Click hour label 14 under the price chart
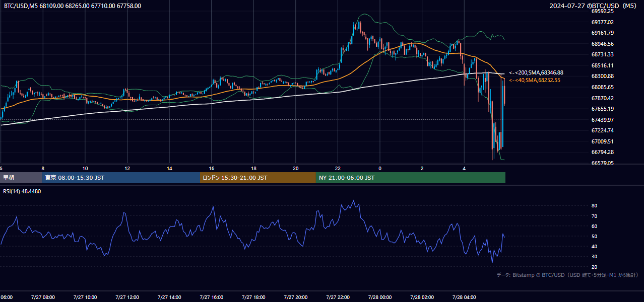Image resolution: width=644 pixels, height=302 pixels. [169, 168]
